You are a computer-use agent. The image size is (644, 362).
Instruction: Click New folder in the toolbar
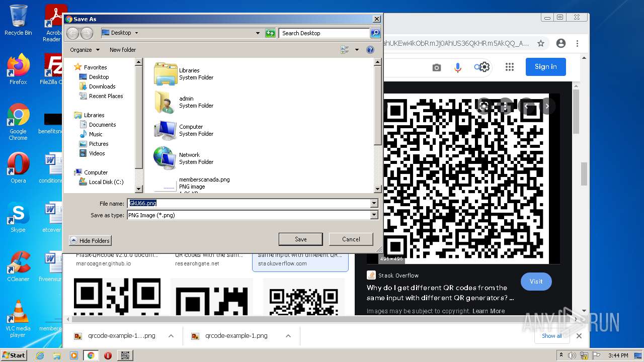point(123,50)
